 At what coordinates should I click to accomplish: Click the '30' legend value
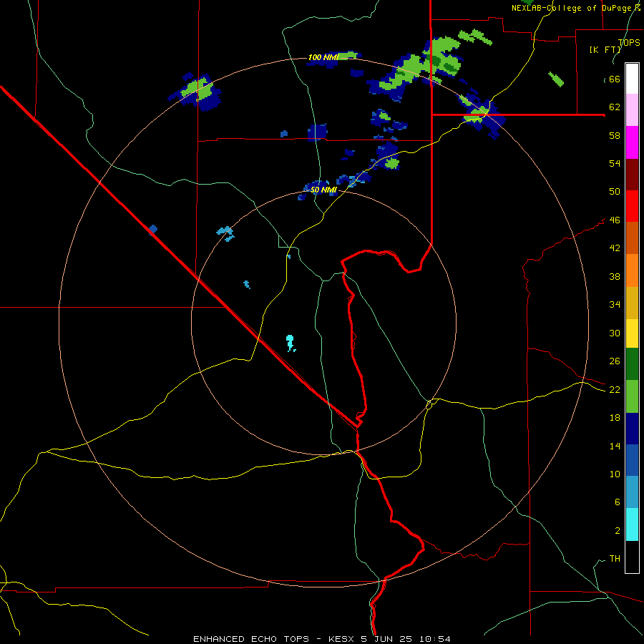coord(615,333)
